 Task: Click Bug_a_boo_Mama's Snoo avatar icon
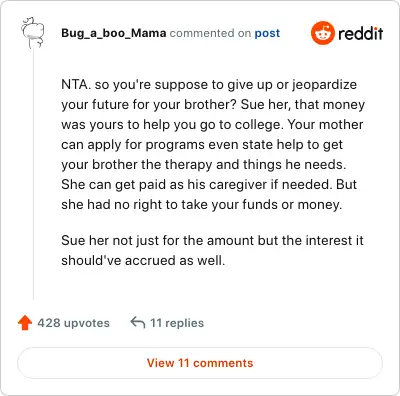pyautogui.click(x=33, y=33)
